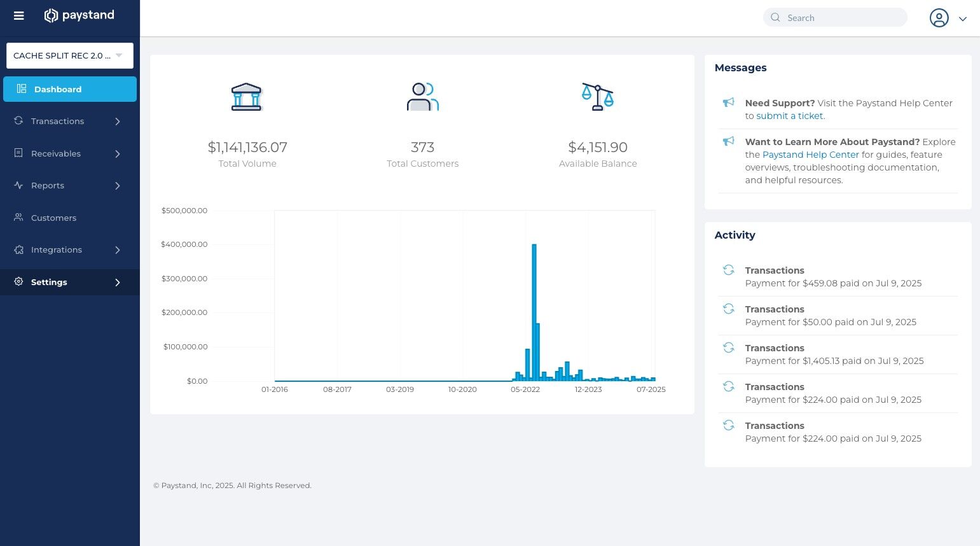The width and height of the screenshot is (980, 546).
Task: Select Dashboard in the sidebar
Action: [x=70, y=89]
